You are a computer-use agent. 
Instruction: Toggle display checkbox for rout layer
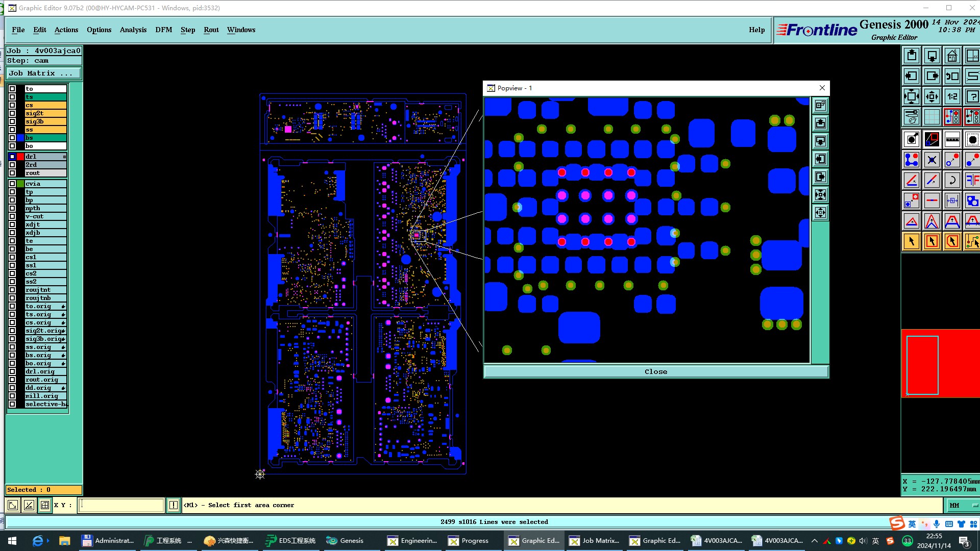point(12,173)
